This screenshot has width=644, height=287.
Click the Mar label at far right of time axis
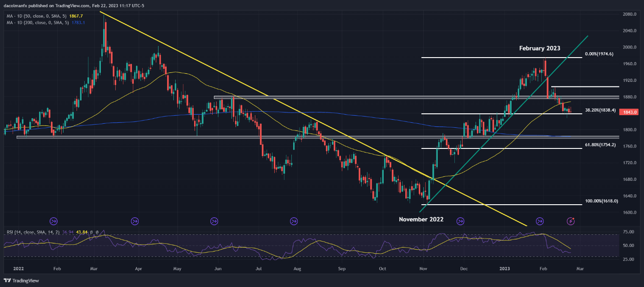580,268
